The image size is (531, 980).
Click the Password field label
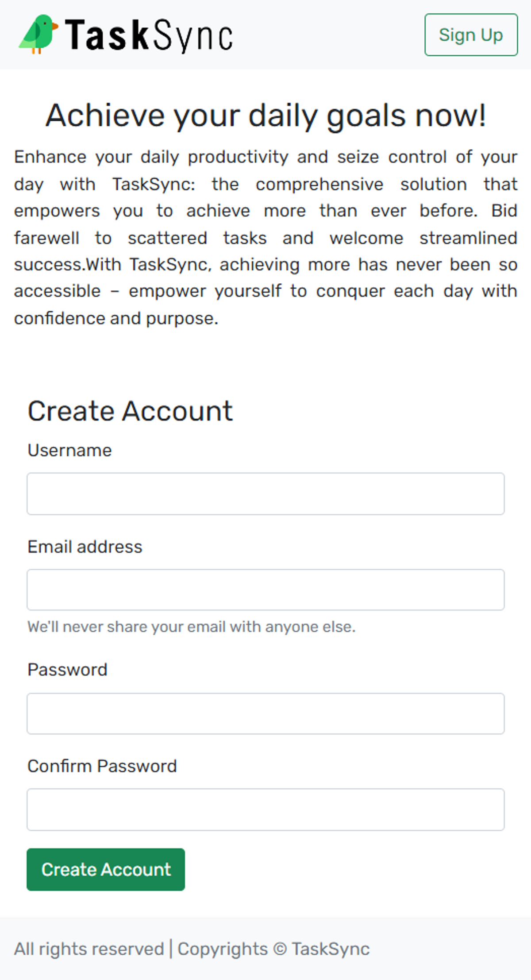click(67, 670)
